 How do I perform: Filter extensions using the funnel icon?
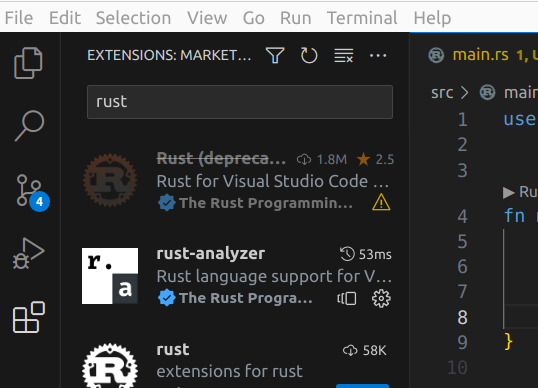click(x=275, y=55)
